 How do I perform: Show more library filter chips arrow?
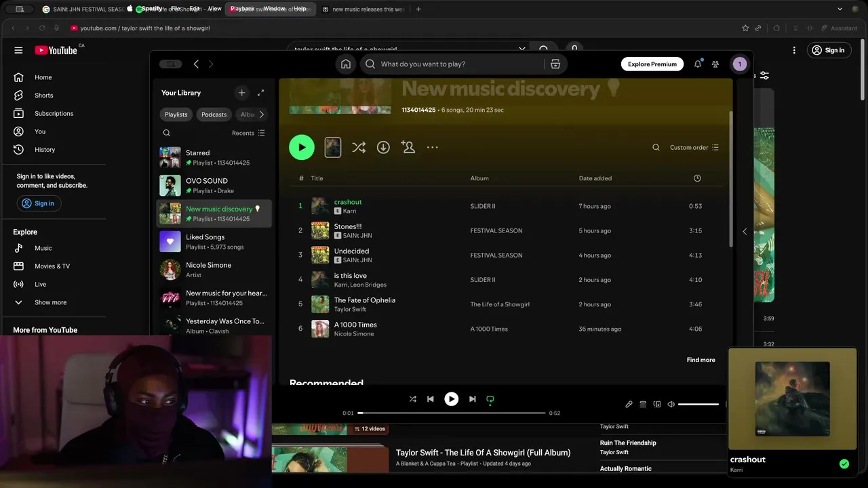(x=262, y=115)
